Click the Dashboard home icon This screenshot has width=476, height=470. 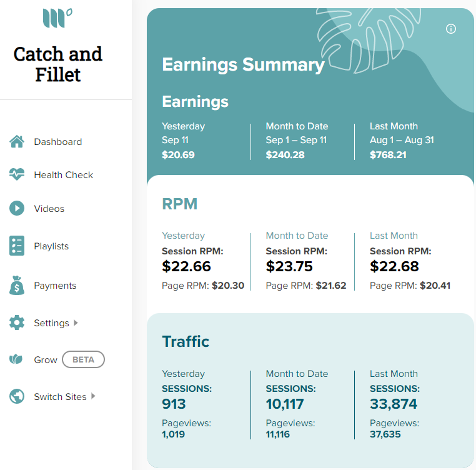click(17, 142)
